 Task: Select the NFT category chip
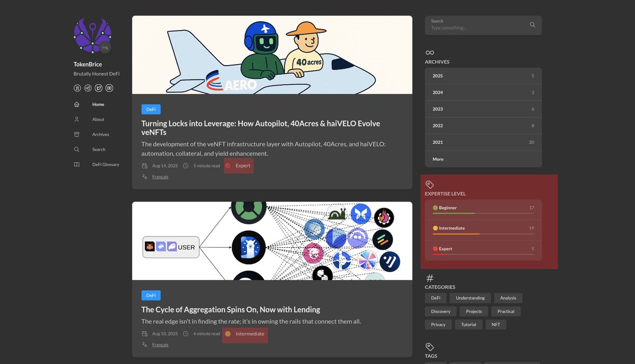pyautogui.click(x=496, y=324)
